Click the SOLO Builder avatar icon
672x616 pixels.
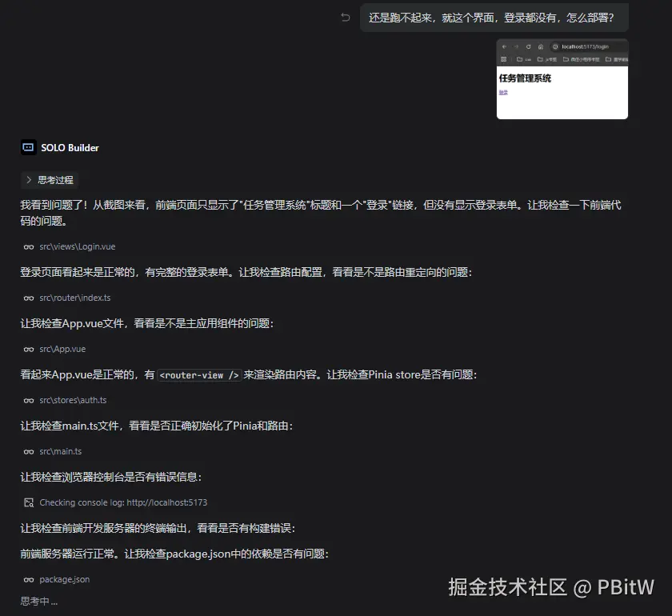point(28,147)
